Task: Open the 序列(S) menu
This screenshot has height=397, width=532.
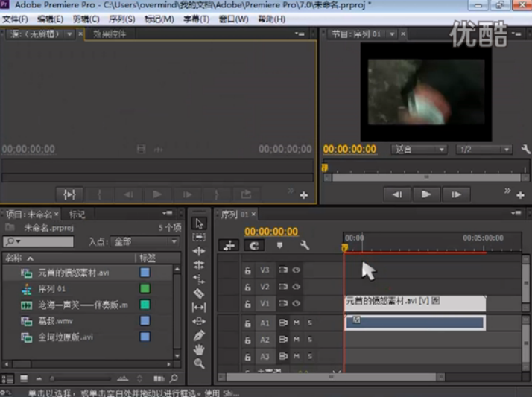Action: (121, 19)
